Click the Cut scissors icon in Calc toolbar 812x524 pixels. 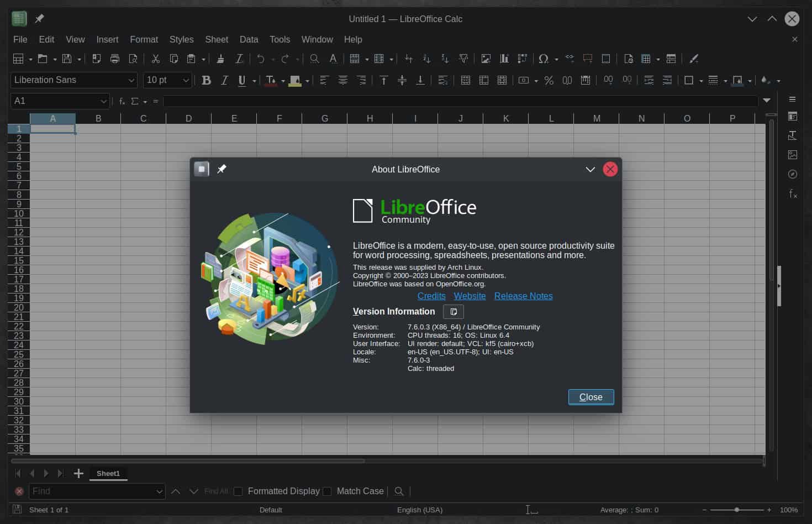point(156,59)
